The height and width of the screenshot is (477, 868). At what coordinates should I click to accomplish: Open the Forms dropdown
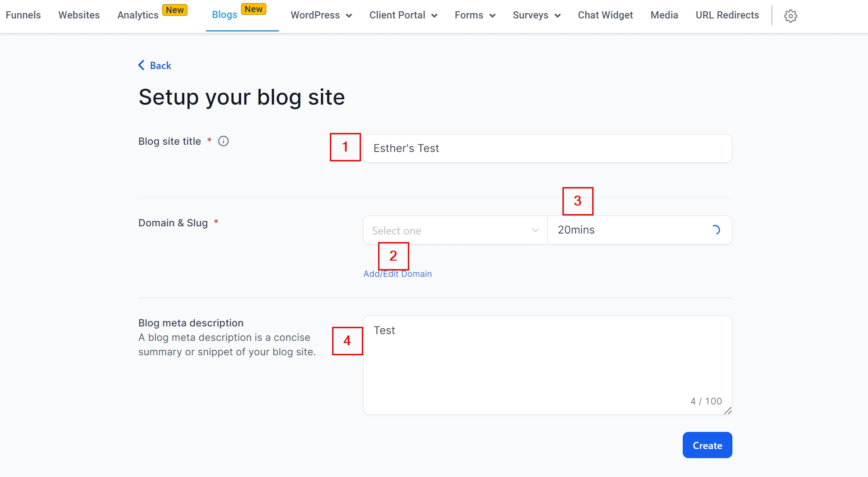(475, 15)
